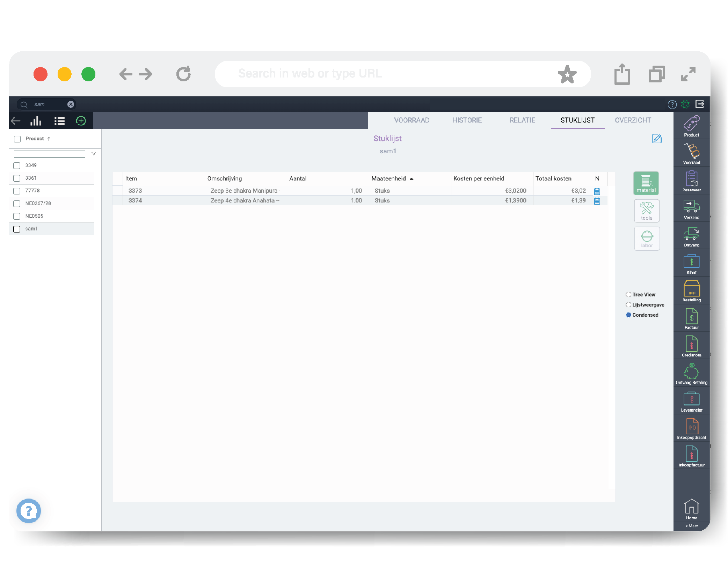Switch to the OVERZICHT tab
Image resolution: width=728 pixels, height=582 pixels.
(633, 120)
